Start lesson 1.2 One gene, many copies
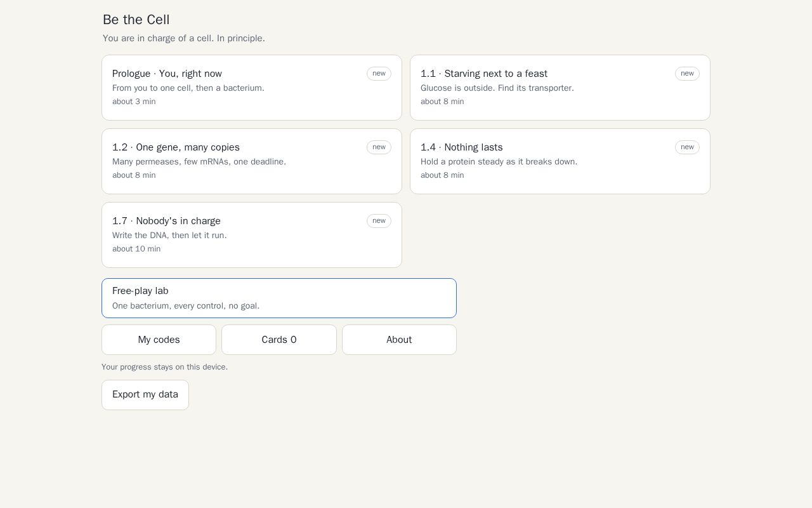The image size is (812, 508). [252, 161]
